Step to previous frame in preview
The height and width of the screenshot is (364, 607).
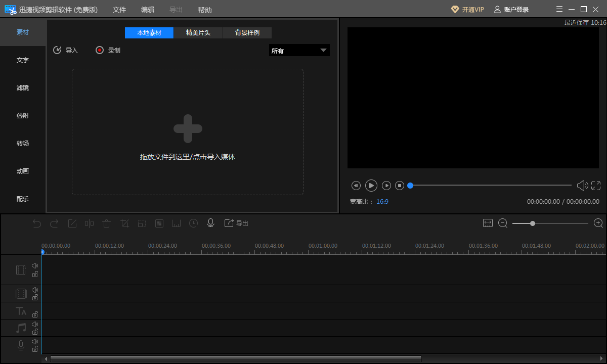coord(356,186)
